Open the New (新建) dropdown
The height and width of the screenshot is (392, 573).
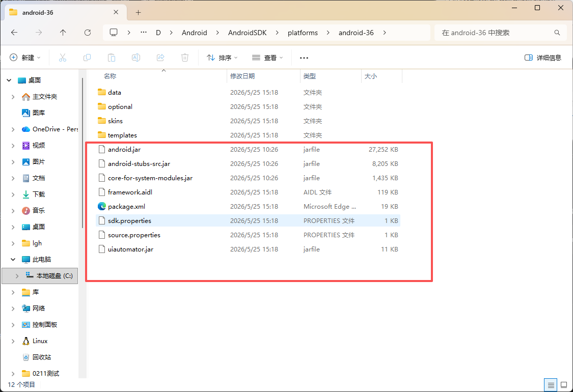(25, 58)
